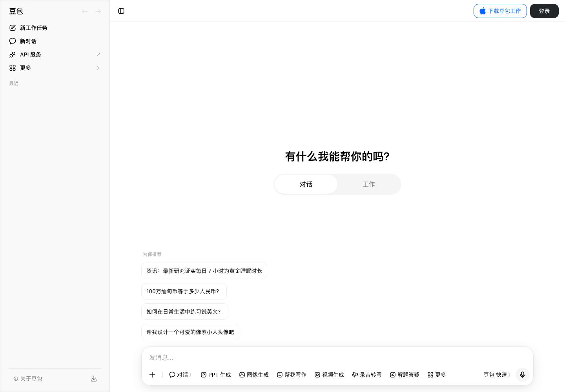Image resolution: width=565 pixels, height=392 pixels.
Task: Select PPT 生成 tool
Action: tap(216, 375)
